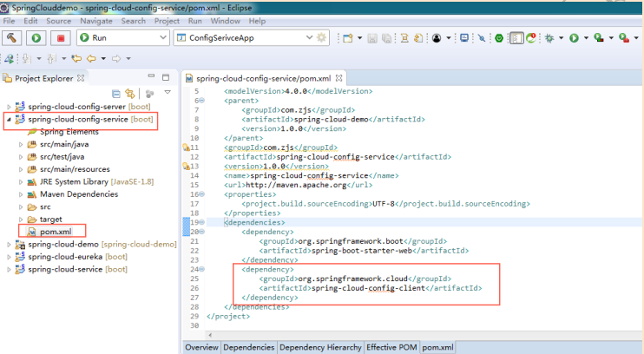Go to last edit location icon
Screen dimensions: 644x354
coord(76,59)
